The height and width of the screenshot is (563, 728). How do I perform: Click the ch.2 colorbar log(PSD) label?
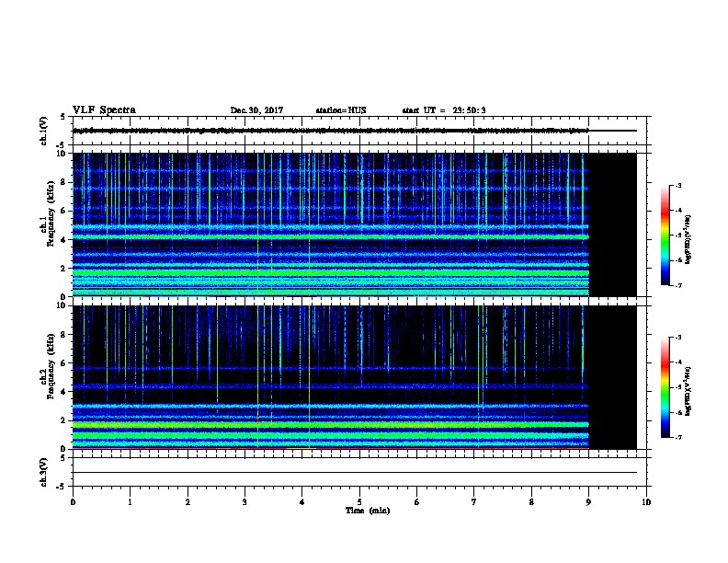(x=688, y=391)
